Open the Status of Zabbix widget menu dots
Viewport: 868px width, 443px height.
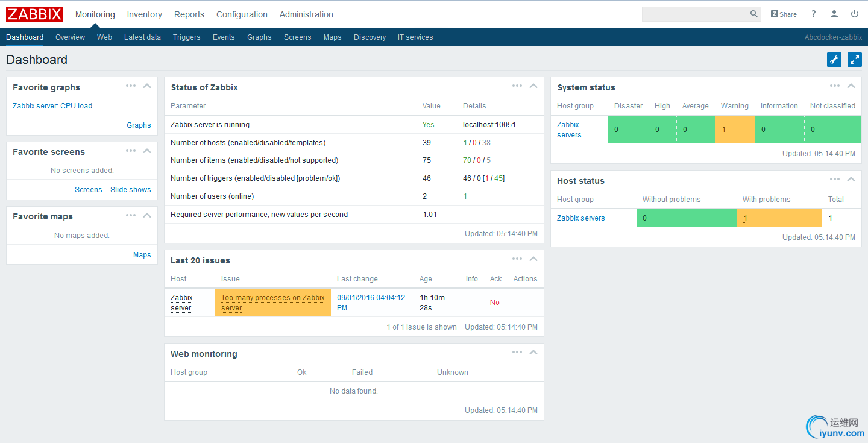point(517,86)
